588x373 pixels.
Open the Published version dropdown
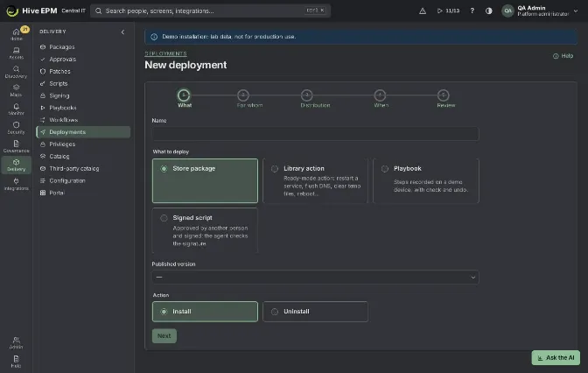click(315, 278)
